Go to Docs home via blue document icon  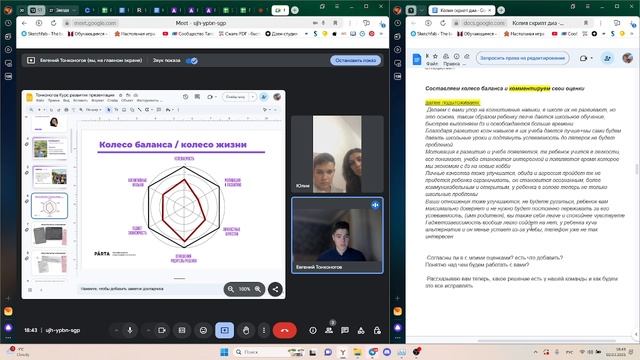[417, 59]
